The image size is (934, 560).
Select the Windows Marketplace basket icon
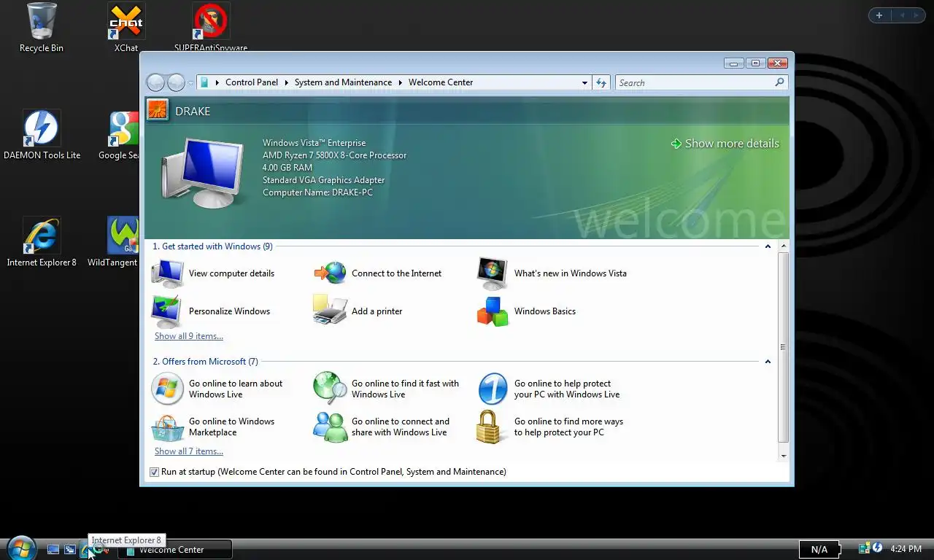(x=167, y=427)
